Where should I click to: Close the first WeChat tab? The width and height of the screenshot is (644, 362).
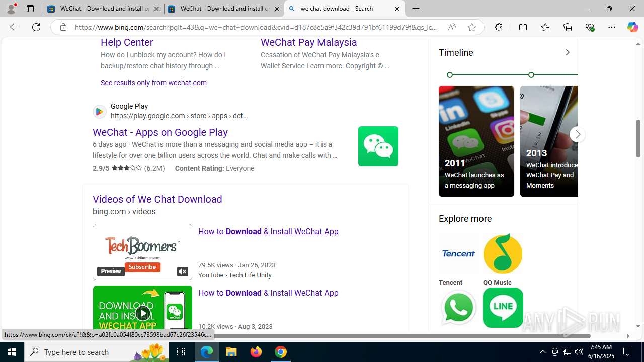pos(156,9)
